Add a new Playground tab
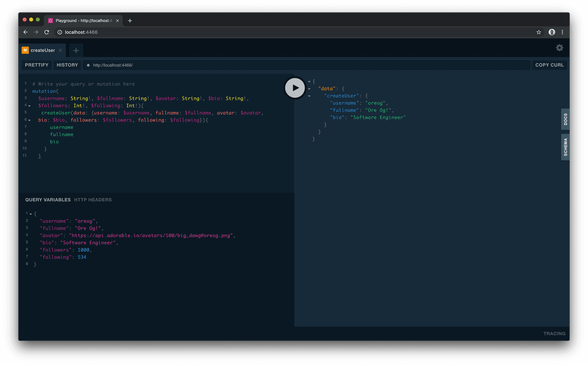This screenshot has width=588, height=365. 76,50
